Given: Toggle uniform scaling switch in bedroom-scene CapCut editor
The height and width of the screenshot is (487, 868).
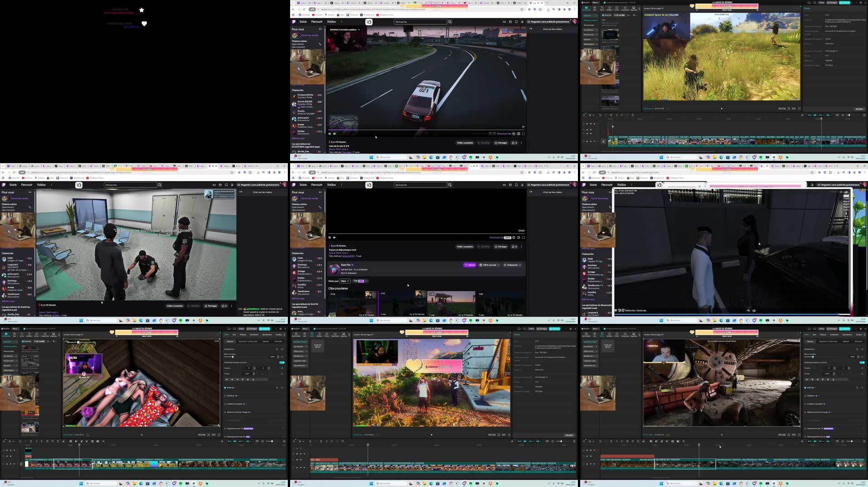Looking at the screenshot, I should (282, 362).
